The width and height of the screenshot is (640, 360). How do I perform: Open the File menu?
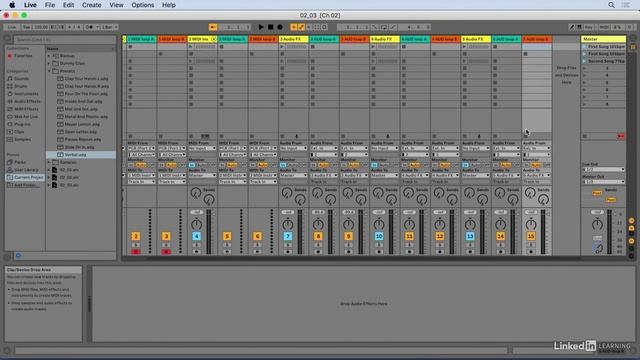(50, 5)
